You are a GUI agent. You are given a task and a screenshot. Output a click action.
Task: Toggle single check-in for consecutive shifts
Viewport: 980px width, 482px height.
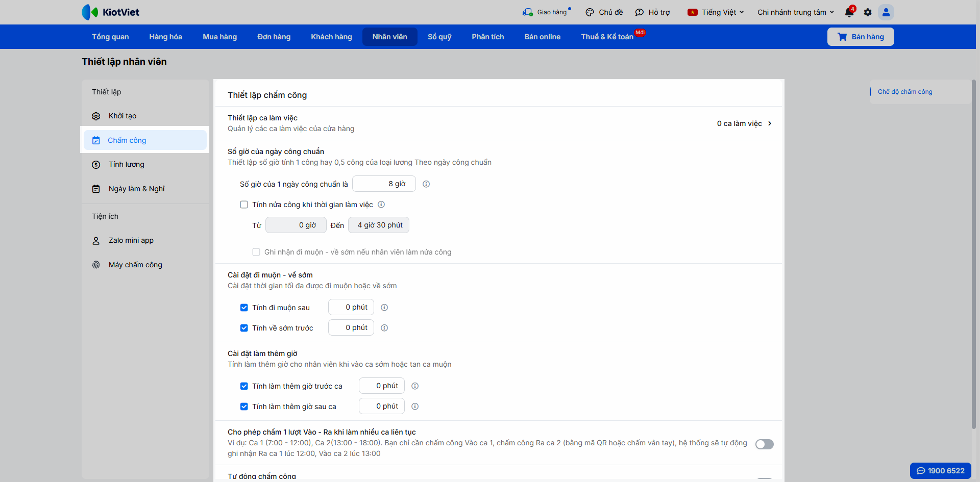764,444
